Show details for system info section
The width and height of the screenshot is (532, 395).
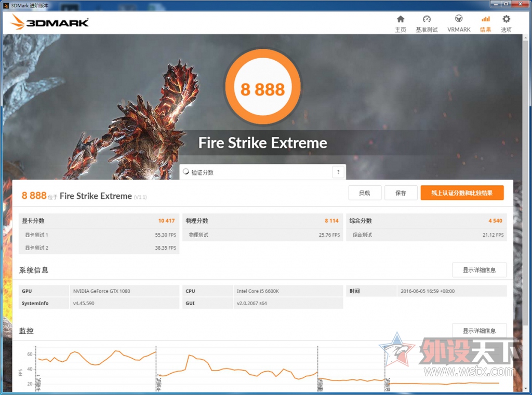pyautogui.click(x=479, y=270)
